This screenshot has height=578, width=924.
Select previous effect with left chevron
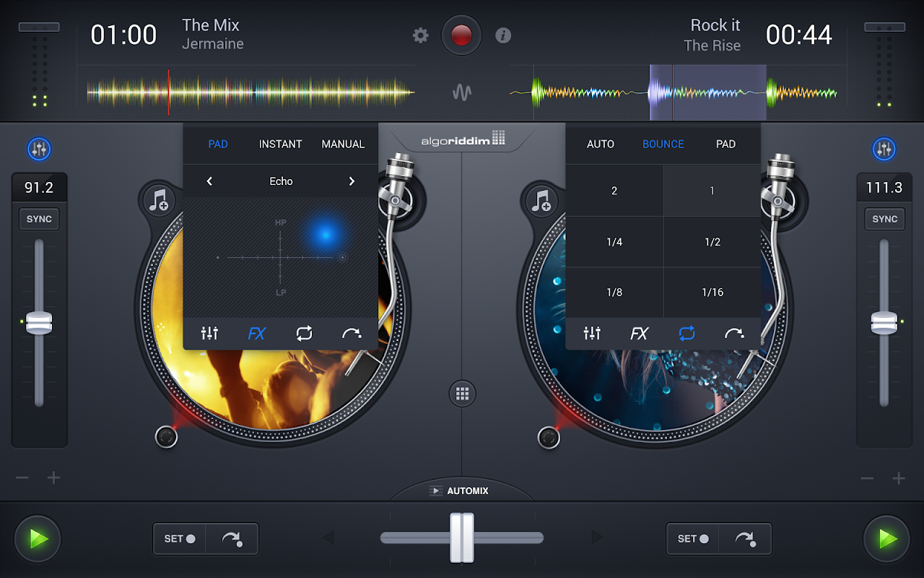coord(209,181)
